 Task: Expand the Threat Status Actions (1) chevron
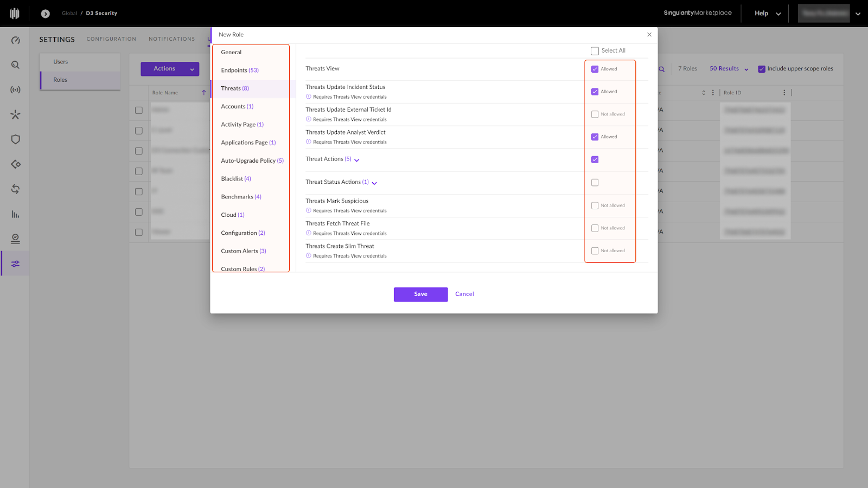pyautogui.click(x=374, y=183)
